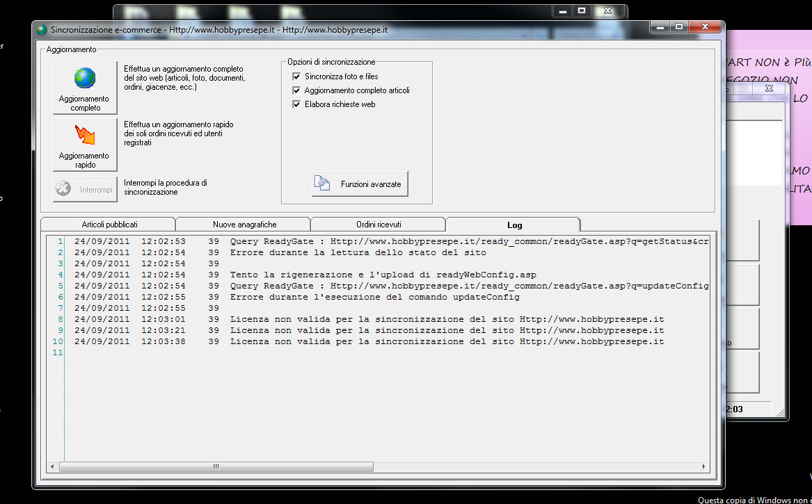Toggle Elabora richieste web checkbox
The width and height of the screenshot is (812, 504).
tap(296, 104)
